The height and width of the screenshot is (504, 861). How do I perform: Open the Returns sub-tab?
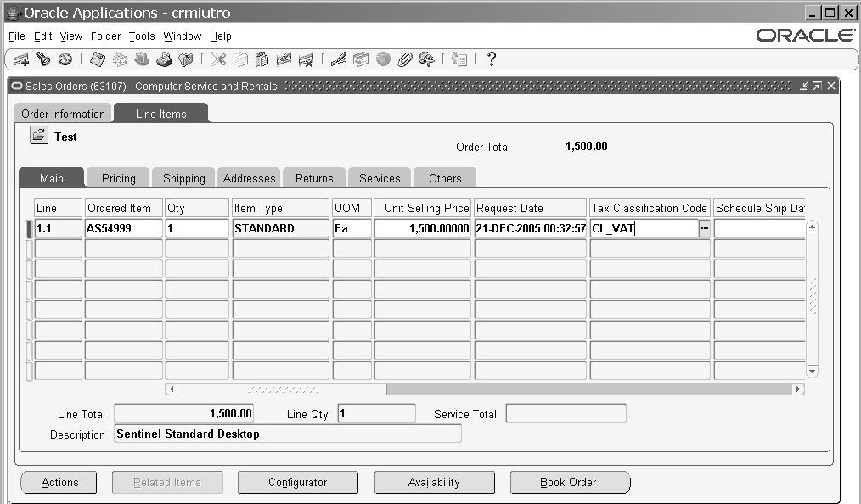click(314, 178)
